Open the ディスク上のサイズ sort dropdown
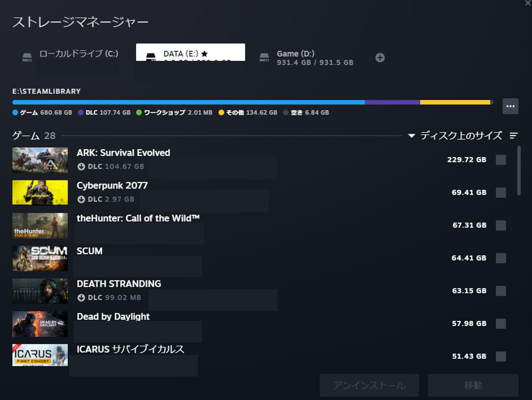This screenshot has width=532, height=400. click(x=455, y=136)
